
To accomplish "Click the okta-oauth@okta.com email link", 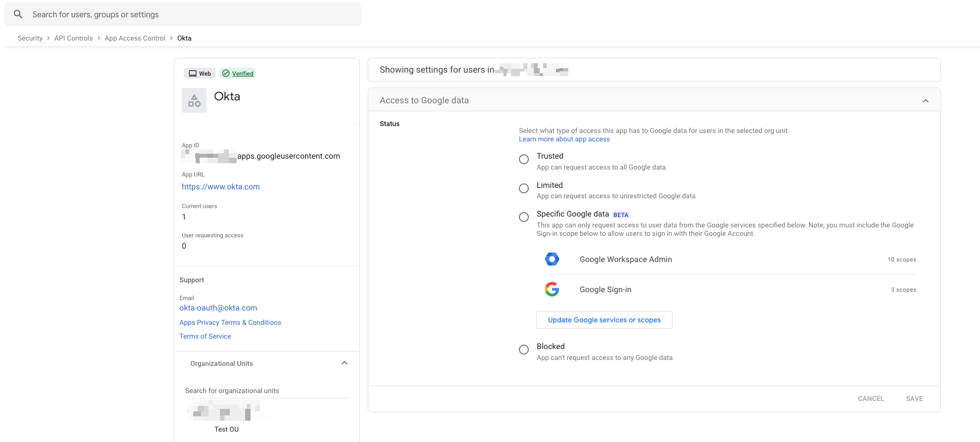I will (218, 308).
